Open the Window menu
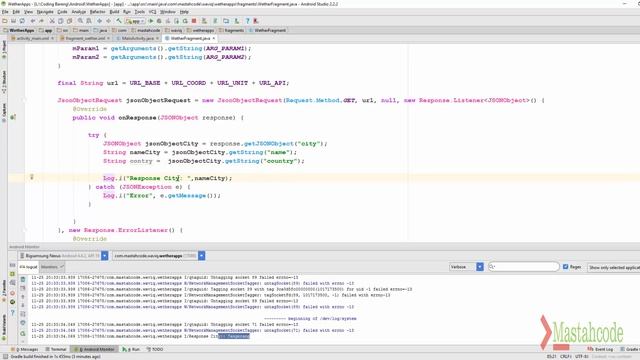Viewport: 640px width, 360px height. pos(167,12)
